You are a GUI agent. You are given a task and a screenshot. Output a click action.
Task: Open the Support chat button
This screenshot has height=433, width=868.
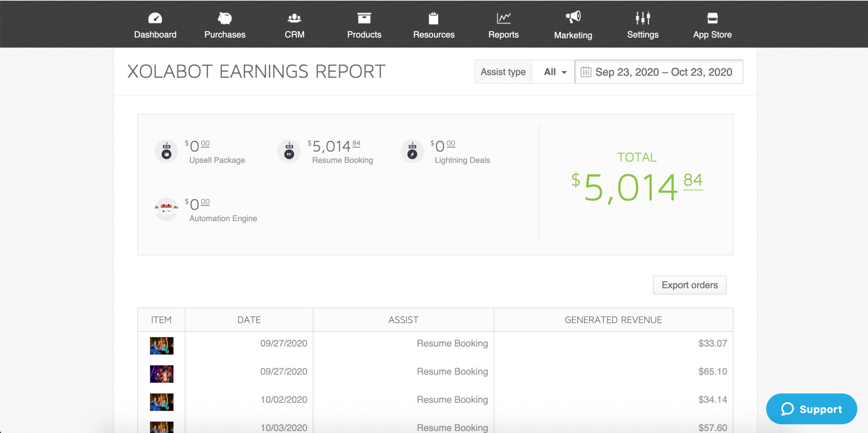[811, 409]
